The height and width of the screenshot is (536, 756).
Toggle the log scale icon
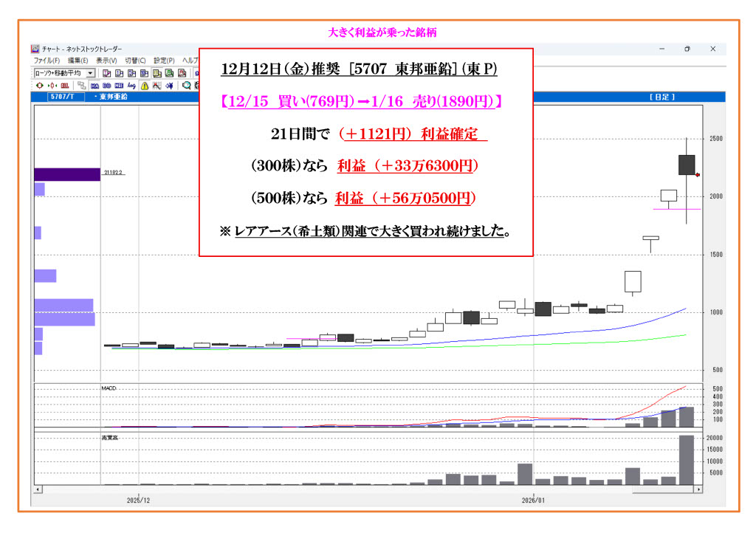point(131,86)
